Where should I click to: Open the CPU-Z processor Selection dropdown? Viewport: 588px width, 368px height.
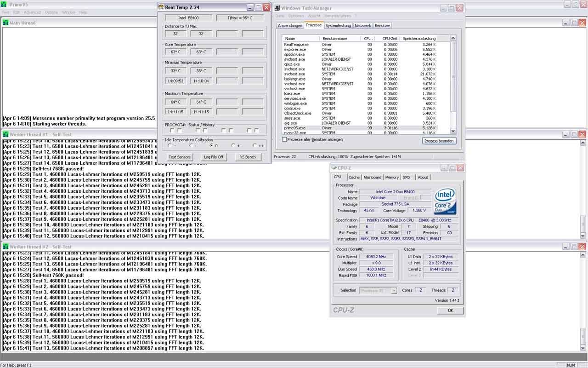point(394,290)
